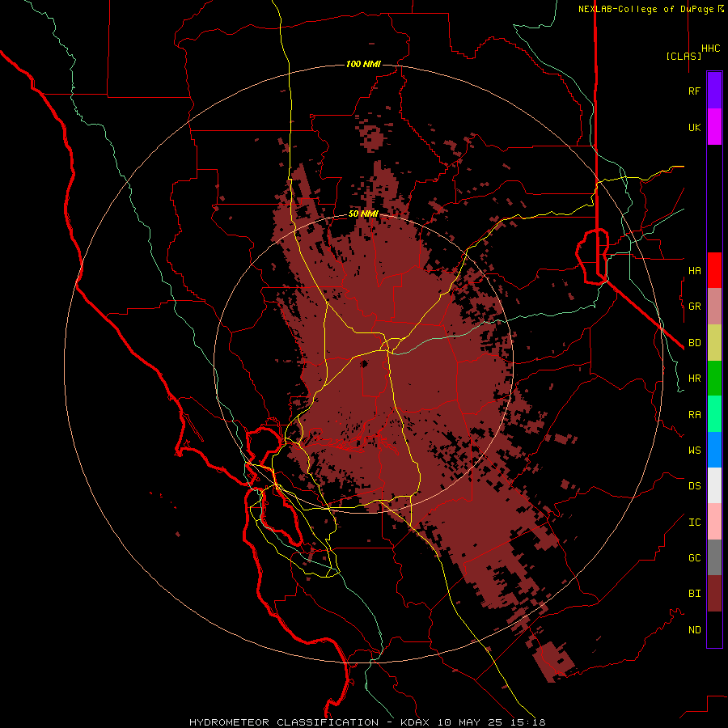Image resolution: width=728 pixels, height=728 pixels.
Task: Click the yellow BD legend color swatch
Action: coord(714,343)
